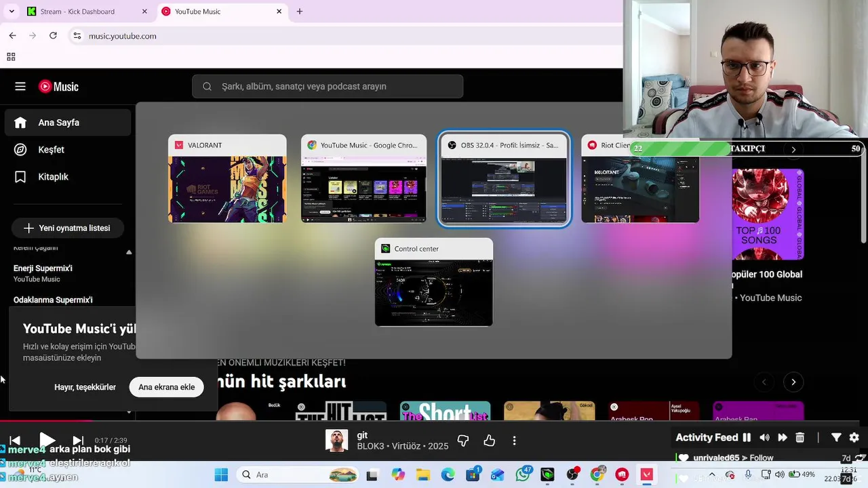Open File Explorer from the taskbar
868x488 pixels.
(423, 475)
